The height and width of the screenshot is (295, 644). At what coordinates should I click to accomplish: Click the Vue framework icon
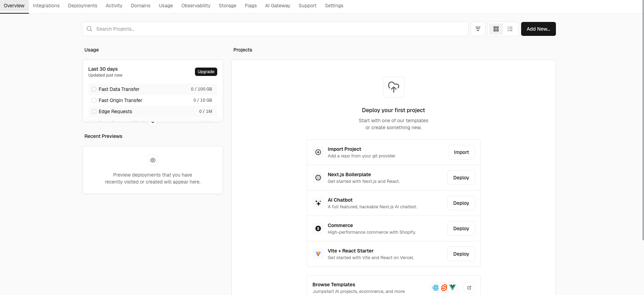(453, 288)
